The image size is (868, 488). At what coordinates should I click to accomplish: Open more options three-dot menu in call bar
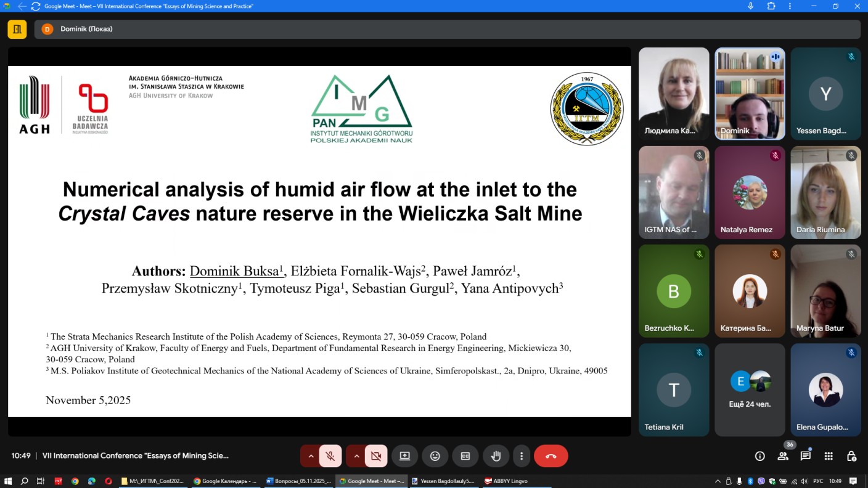coord(522,456)
